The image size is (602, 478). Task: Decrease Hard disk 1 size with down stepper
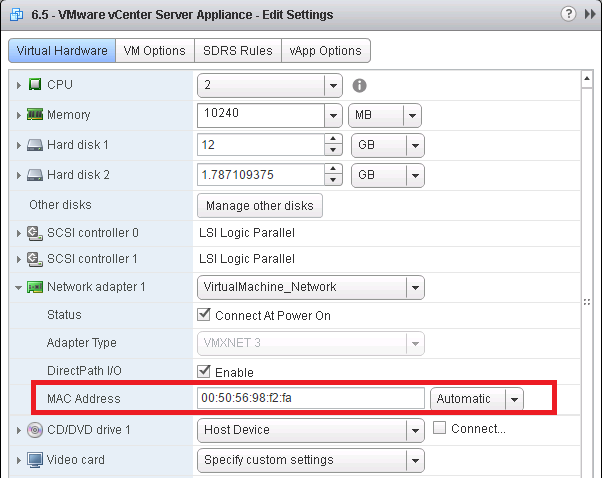point(333,150)
